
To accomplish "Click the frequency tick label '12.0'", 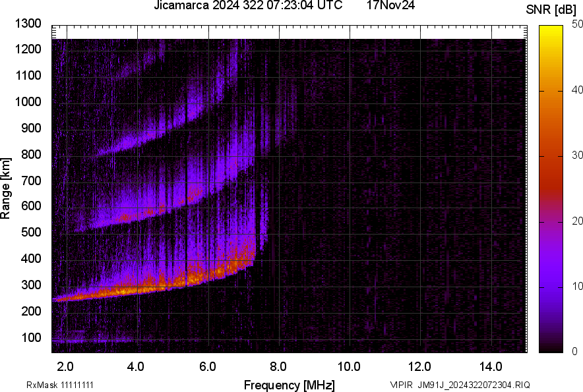I will point(420,367).
